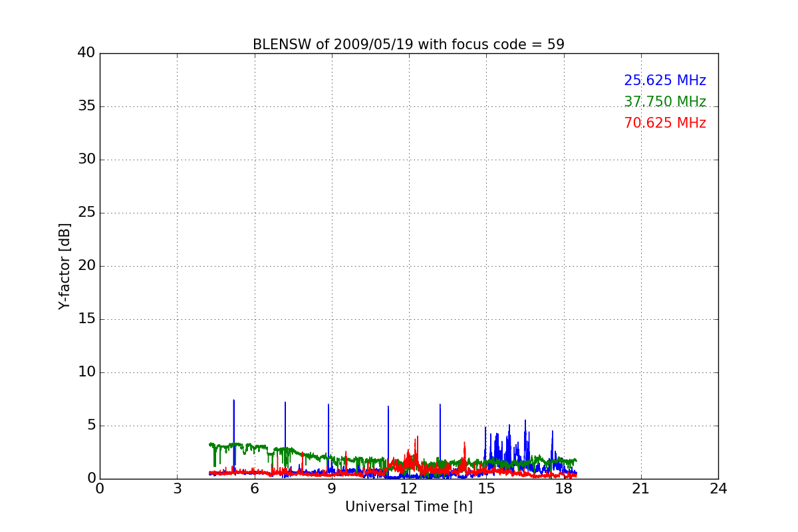Image resolution: width=798 pixels, height=532 pixels.
Task: Click the plot title BLENSW of 2009/05/19
Action: [408, 45]
